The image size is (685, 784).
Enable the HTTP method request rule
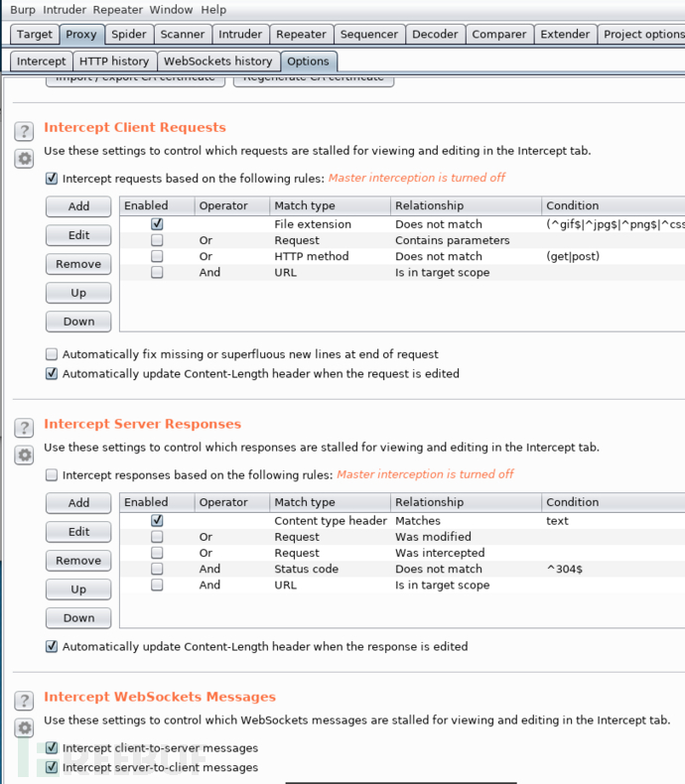click(157, 256)
